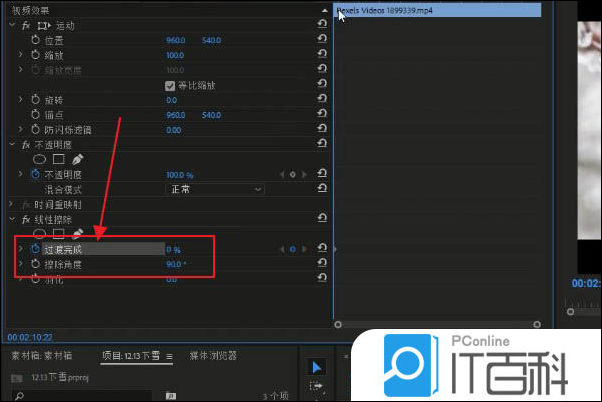This screenshot has width=602, height=402.
Task: Toggle animation stopwatch for 位置
Action: [x=35, y=40]
